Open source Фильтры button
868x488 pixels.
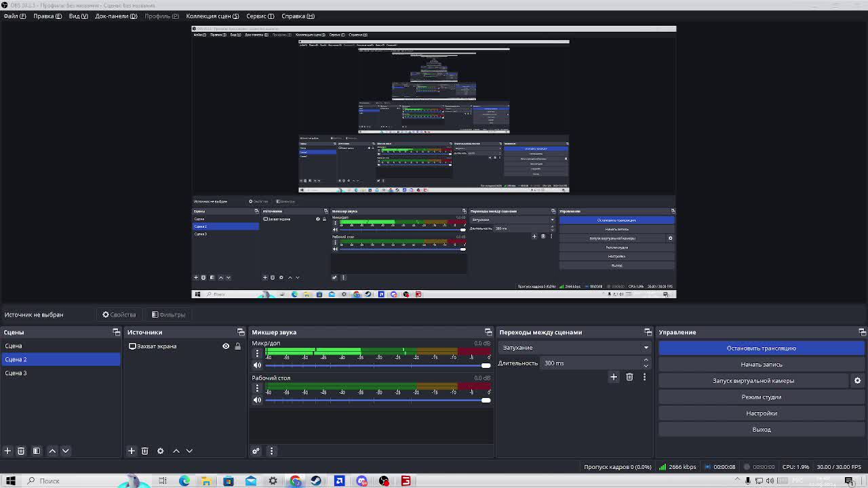[168, 314]
